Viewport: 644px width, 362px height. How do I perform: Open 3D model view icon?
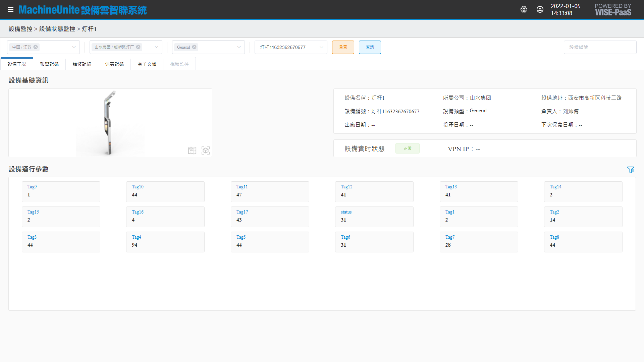pos(206,150)
